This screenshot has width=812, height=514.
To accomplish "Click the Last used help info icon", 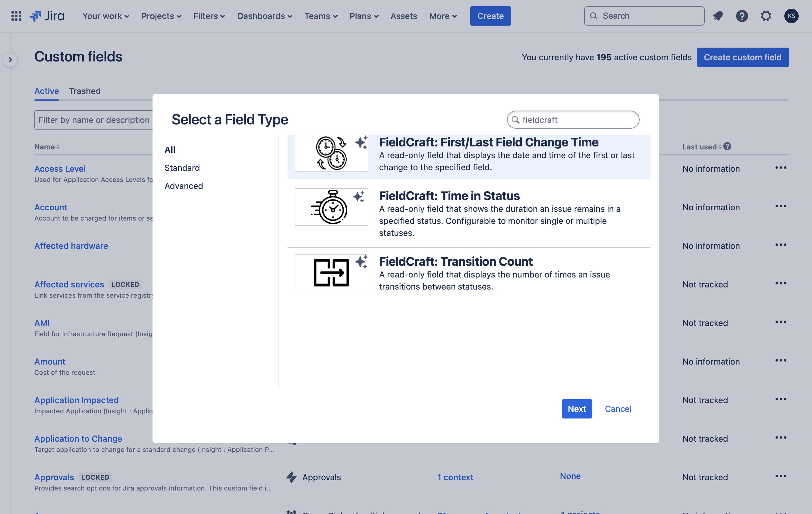I will click(727, 146).
